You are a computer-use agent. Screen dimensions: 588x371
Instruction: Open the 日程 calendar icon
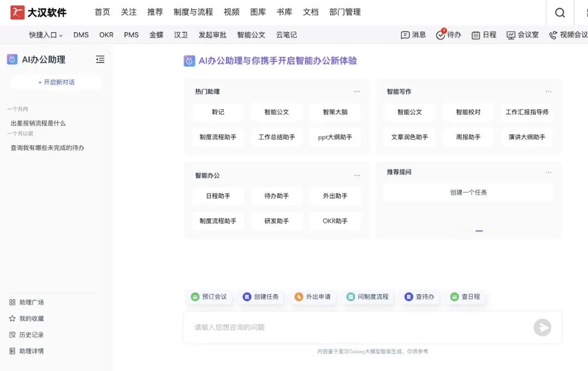click(475, 34)
